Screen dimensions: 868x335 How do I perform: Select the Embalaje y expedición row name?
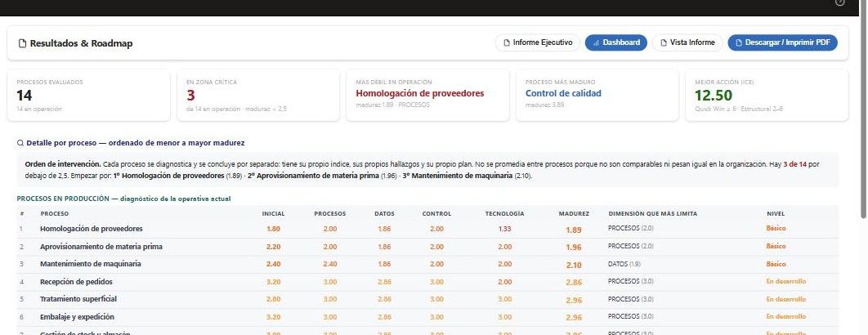pyautogui.click(x=77, y=317)
